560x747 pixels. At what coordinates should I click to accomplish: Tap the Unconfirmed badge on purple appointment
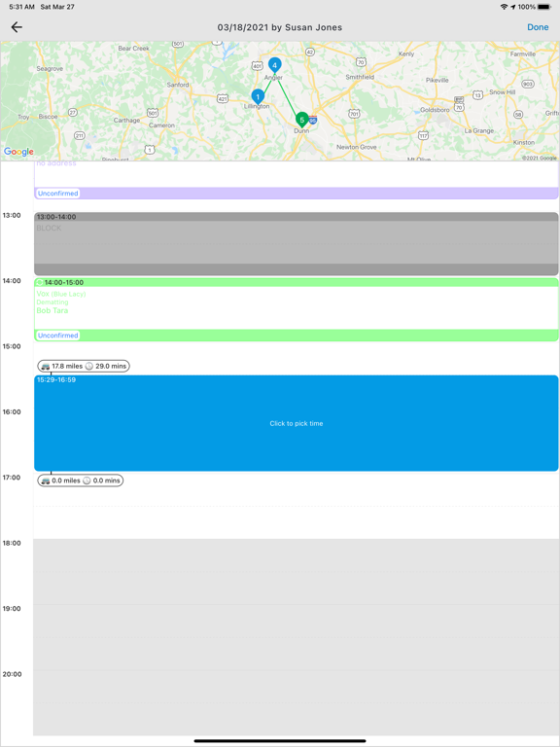pyautogui.click(x=58, y=194)
